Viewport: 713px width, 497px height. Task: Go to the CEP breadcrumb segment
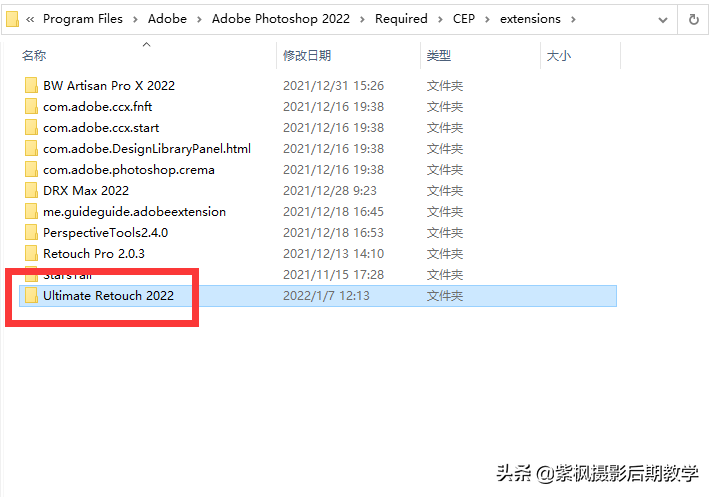click(x=464, y=19)
